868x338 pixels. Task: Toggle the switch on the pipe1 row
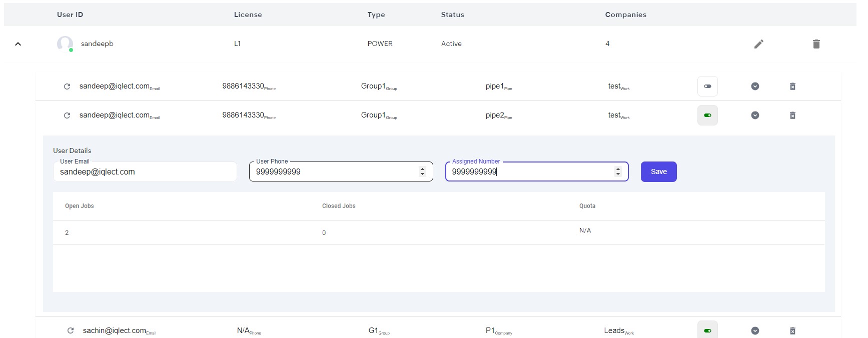coord(707,86)
